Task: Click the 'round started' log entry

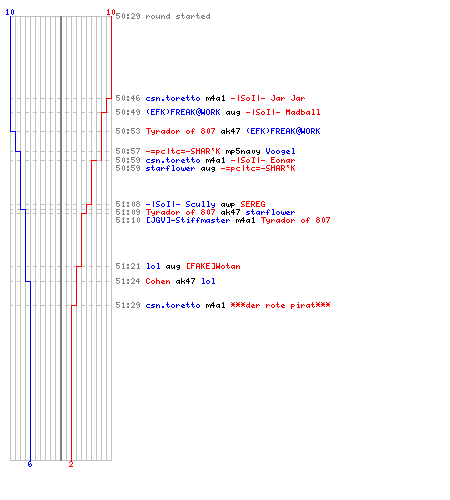Action: point(163,16)
